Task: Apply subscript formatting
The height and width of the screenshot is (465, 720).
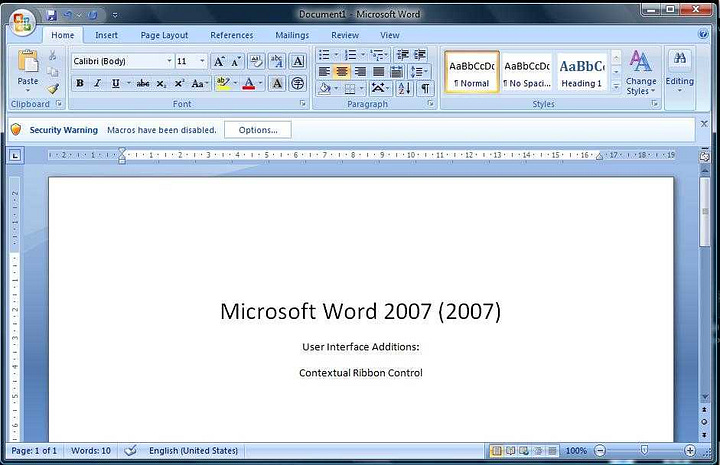Action: click(161, 84)
